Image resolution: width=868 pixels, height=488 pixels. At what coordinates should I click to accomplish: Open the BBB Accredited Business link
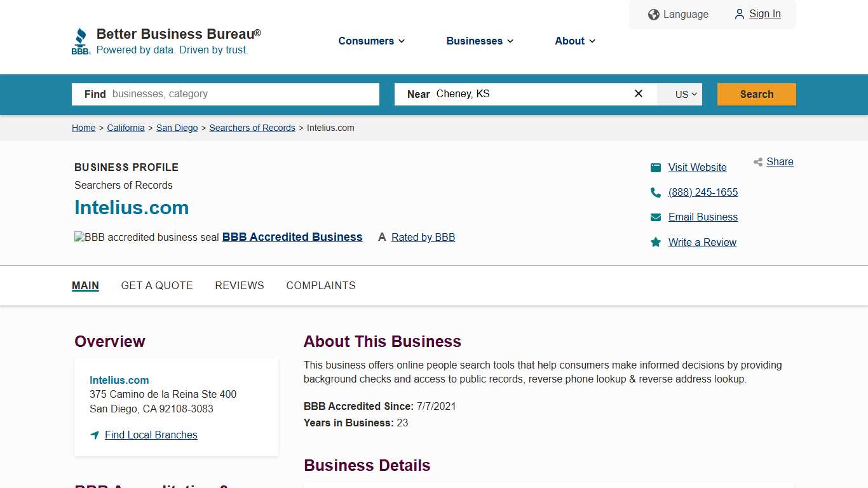coord(292,237)
